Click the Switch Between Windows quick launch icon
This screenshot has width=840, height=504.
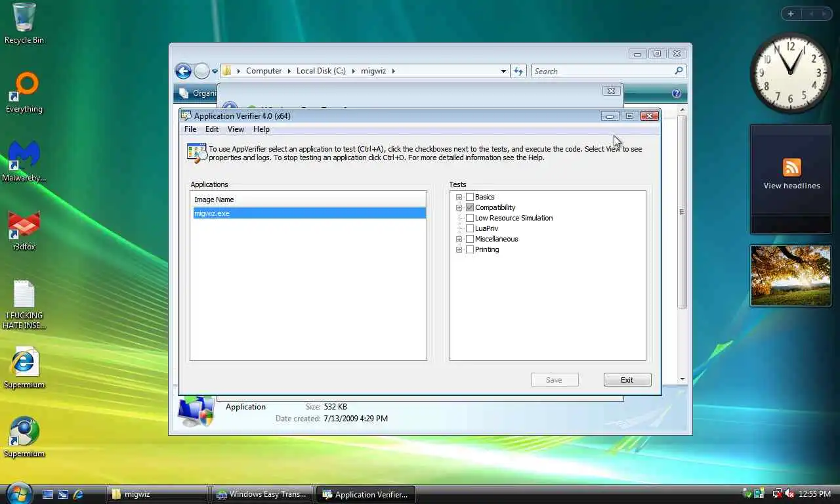(x=63, y=494)
